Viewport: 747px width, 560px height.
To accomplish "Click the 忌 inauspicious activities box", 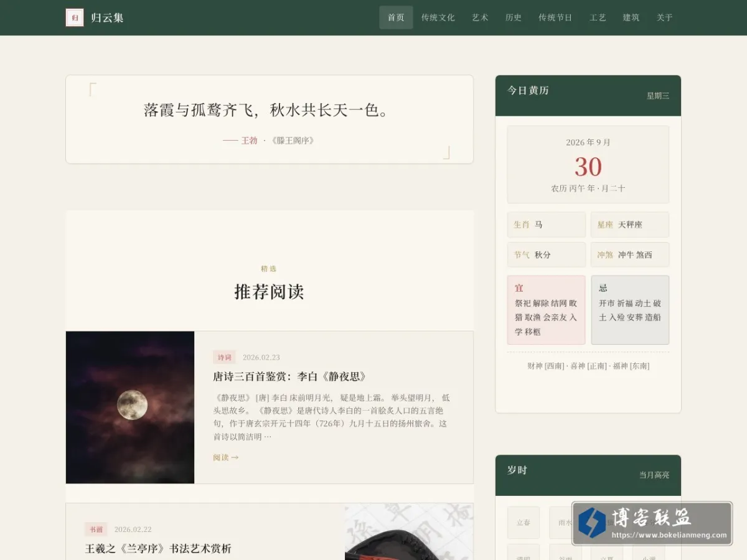I will pos(630,310).
